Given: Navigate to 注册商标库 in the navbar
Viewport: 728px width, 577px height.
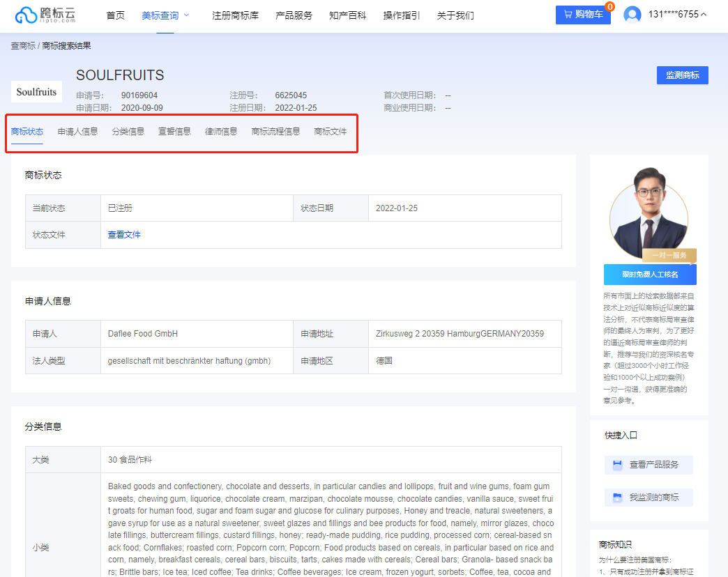Looking at the screenshot, I should coord(235,14).
